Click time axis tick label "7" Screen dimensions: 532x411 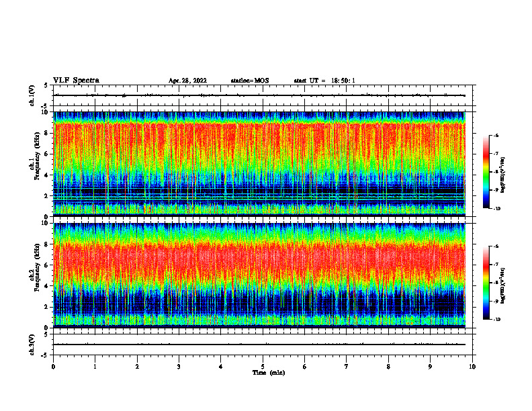point(347,367)
